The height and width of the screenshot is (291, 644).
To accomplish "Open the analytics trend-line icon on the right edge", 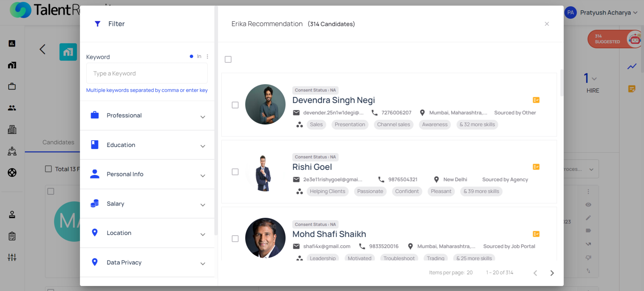I will tap(632, 66).
